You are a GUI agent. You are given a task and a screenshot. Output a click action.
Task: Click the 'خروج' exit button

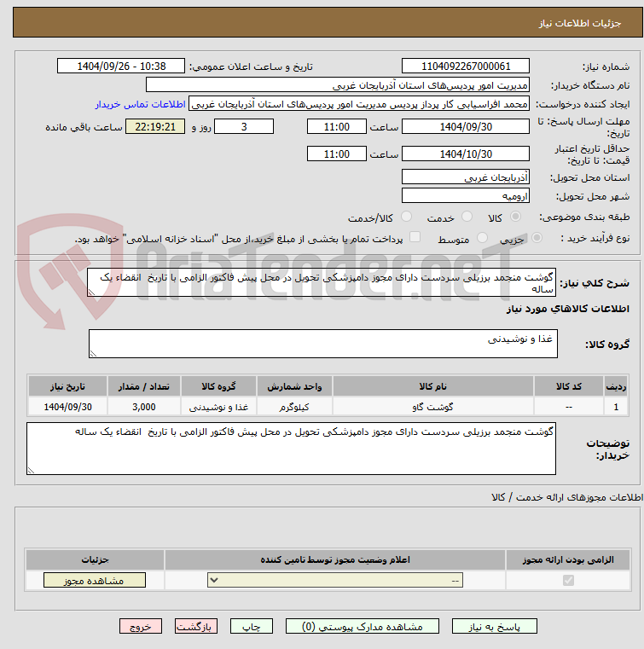tap(140, 626)
